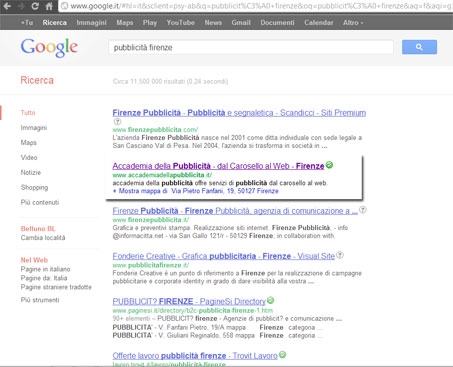
Task: Click grey question icon beside Fonderie Creative result
Action: pos(340,255)
